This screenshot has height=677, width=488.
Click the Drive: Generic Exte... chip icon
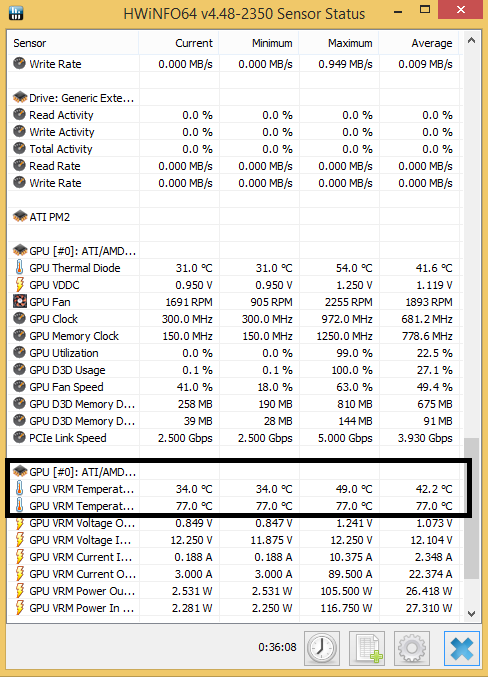coord(20,97)
